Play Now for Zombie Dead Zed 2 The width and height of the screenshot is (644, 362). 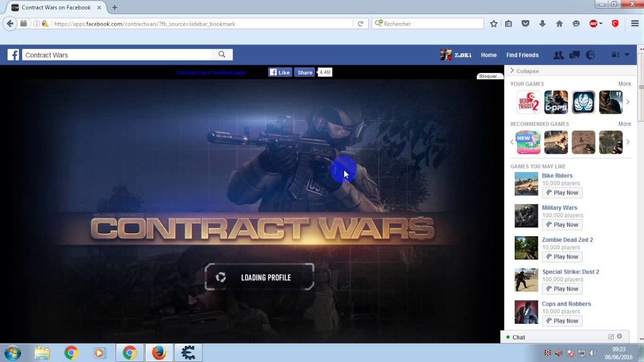point(562,256)
